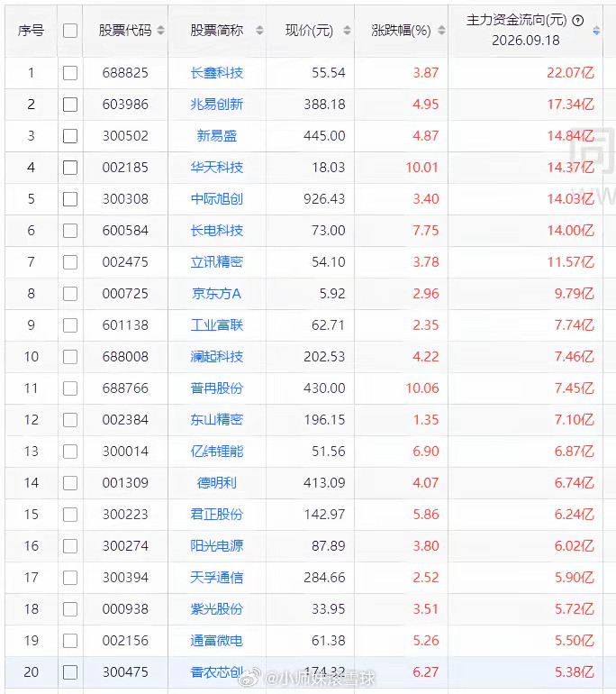The image size is (616, 694).
Task: Click the 股票代码 header label
Action: (x=125, y=31)
